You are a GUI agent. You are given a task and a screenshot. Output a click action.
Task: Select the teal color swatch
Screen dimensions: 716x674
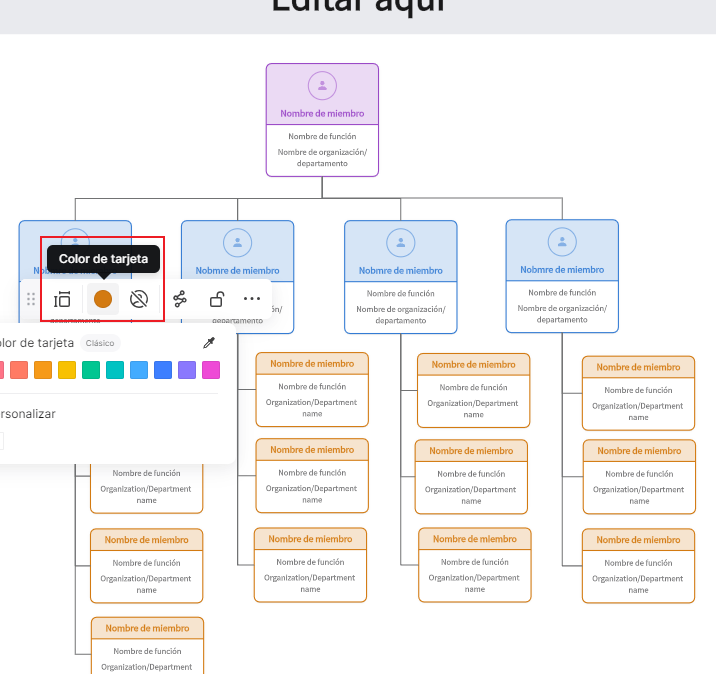click(x=115, y=370)
